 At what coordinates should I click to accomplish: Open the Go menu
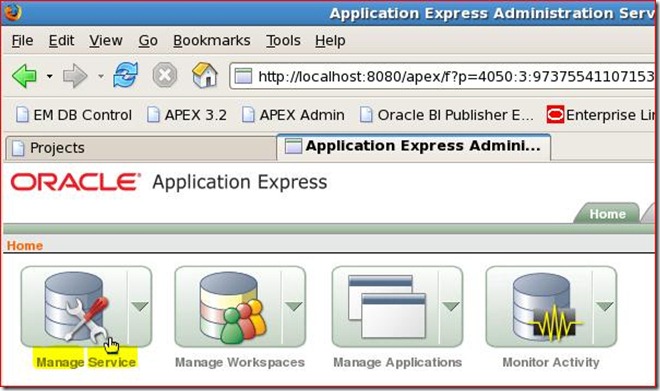[x=148, y=41]
